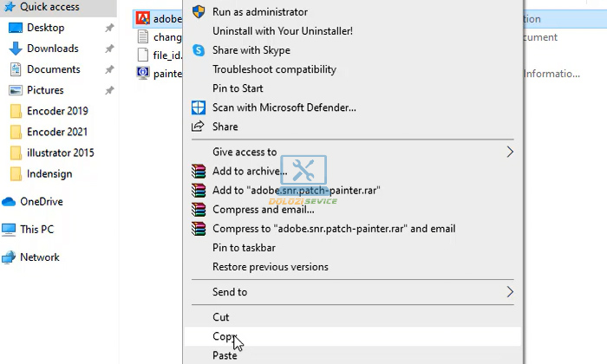Expand the Send to submenu arrow
Image resolution: width=607 pixels, height=364 pixels.
tap(510, 292)
